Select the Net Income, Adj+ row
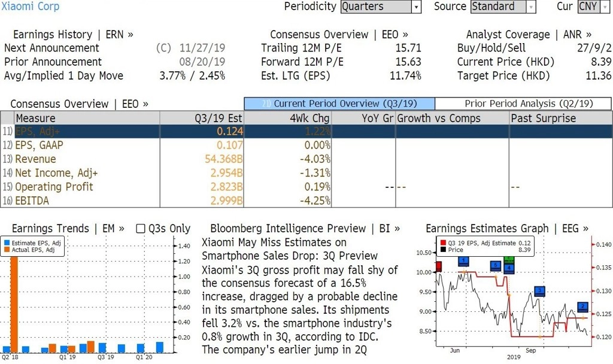Screen dimensions: 613x364 click(306, 173)
